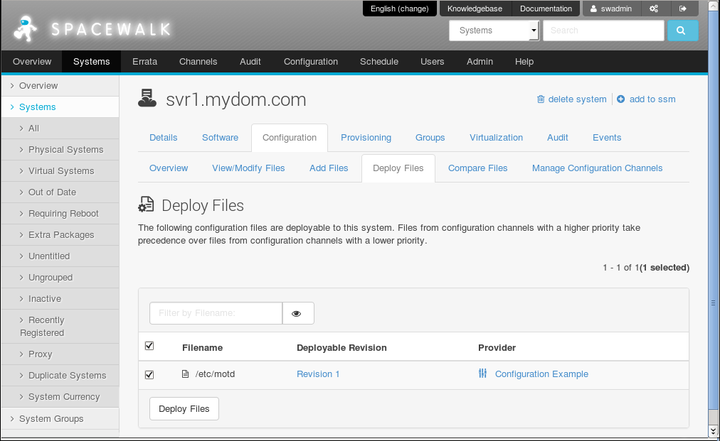Open the Configuration Example channel link
Viewport: 720px width, 441px height.
click(x=541, y=374)
